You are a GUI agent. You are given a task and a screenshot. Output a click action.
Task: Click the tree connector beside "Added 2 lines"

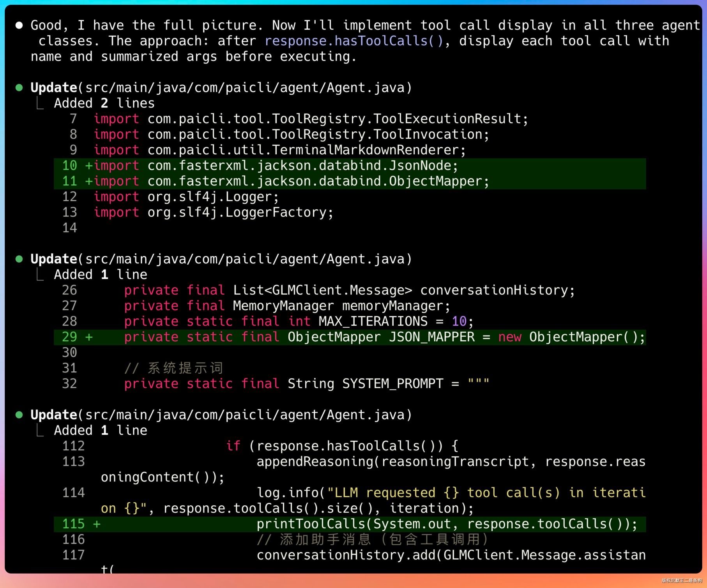tap(40, 104)
